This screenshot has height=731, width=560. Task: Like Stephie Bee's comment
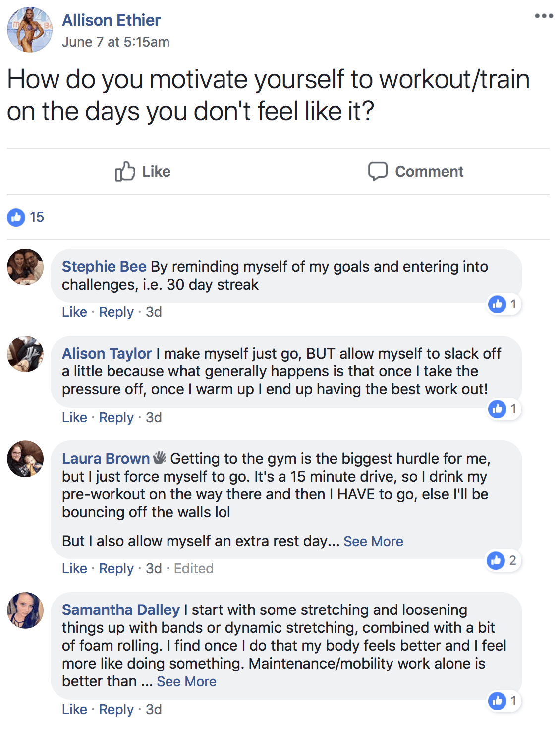tap(74, 312)
